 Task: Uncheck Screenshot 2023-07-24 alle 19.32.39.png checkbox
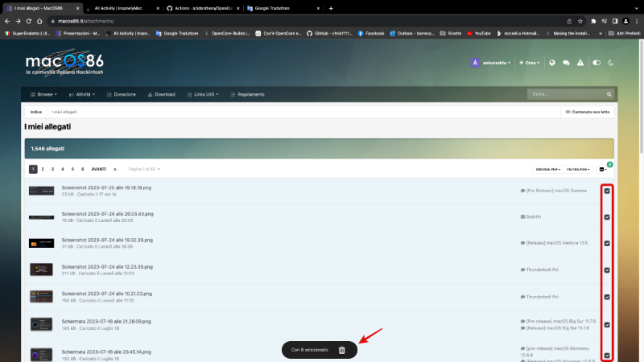coord(607,244)
